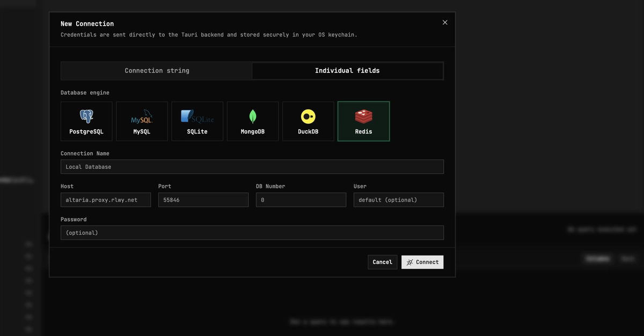Click the Connection Name label

click(85, 153)
